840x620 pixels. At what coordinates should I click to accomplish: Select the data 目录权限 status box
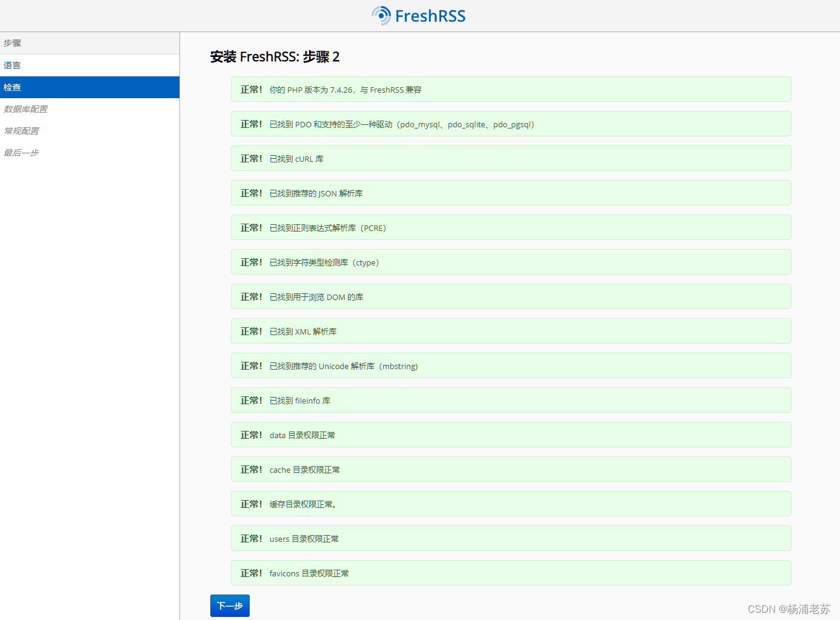pyautogui.click(x=511, y=435)
